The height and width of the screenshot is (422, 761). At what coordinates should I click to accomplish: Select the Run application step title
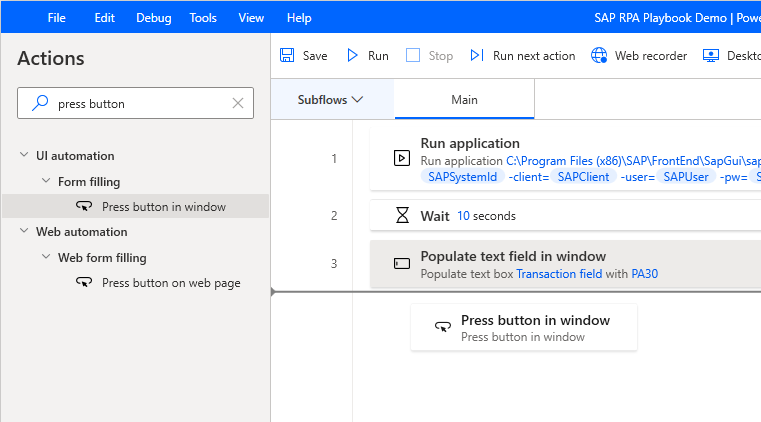pyautogui.click(x=470, y=144)
